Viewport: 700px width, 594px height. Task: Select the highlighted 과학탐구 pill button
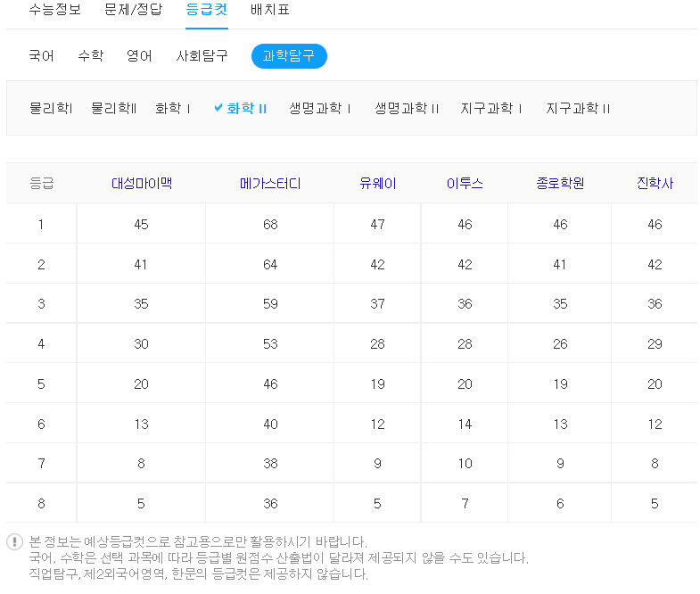pyautogui.click(x=289, y=56)
